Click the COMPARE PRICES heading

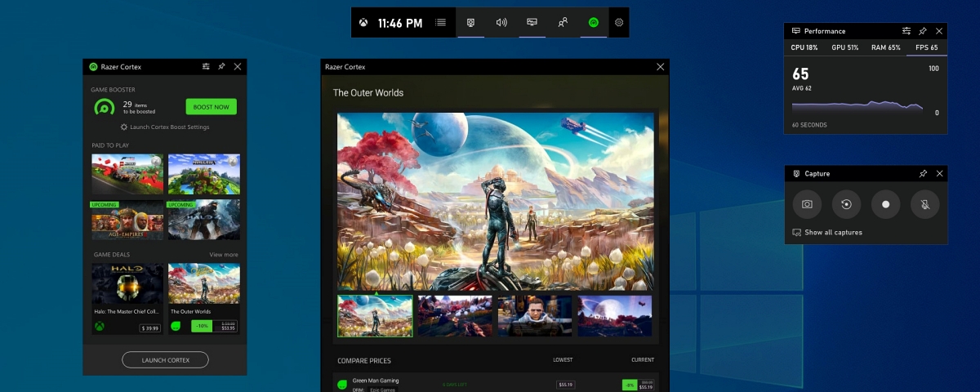pyautogui.click(x=364, y=360)
